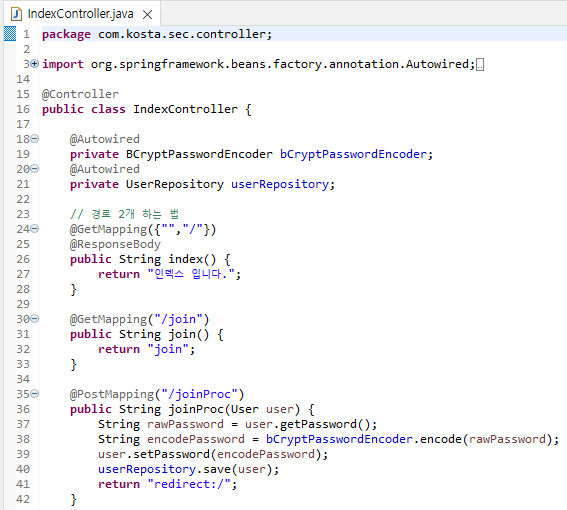Collapse the joinProc fold at line 35

(35, 394)
